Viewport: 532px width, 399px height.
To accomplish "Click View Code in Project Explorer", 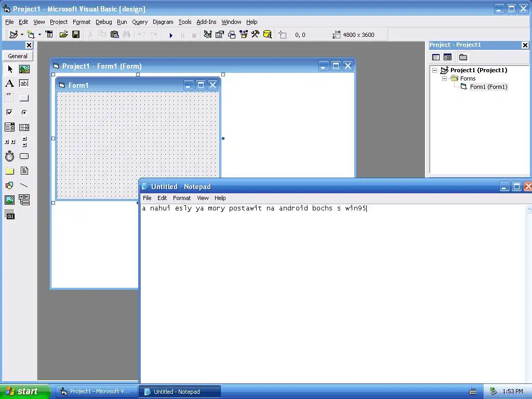I will tap(436, 57).
